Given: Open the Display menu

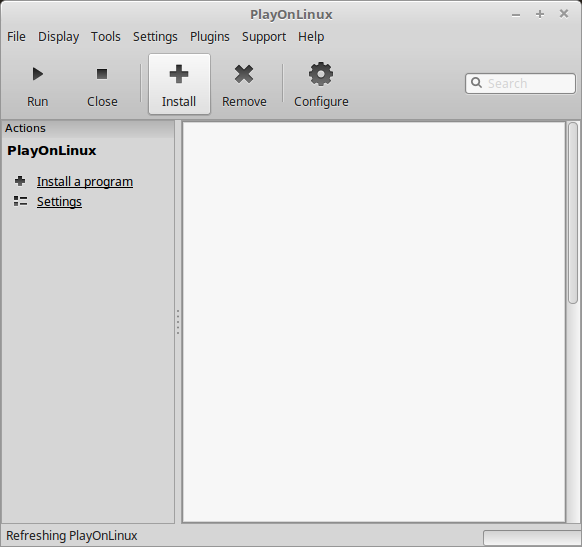Looking at the screenshot, I should (59, 37).
